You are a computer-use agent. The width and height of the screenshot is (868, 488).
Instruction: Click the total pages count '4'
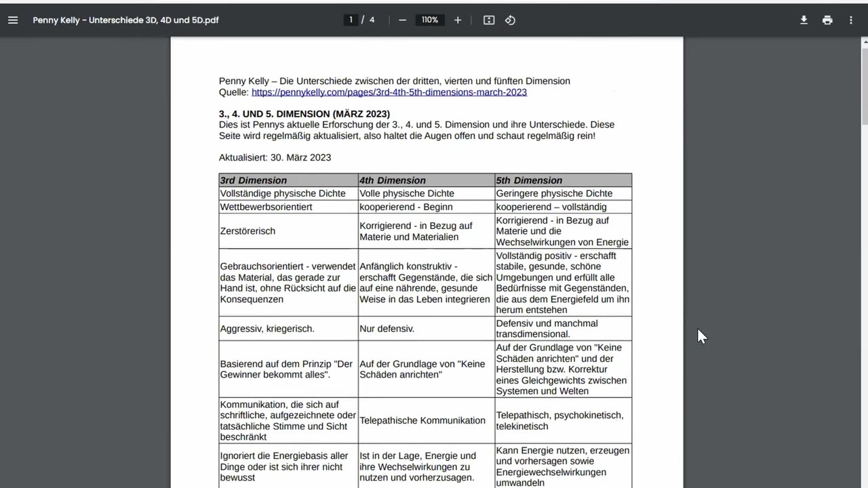(372, 20)
